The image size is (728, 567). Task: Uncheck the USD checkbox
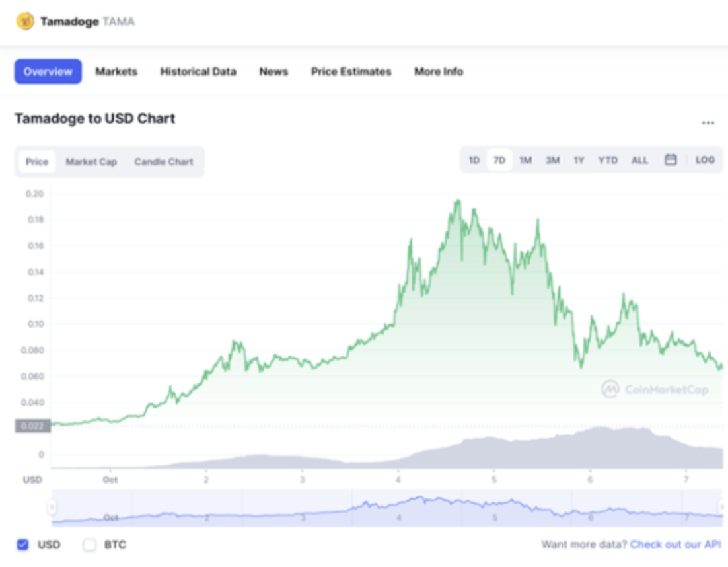tap(22, 545)
